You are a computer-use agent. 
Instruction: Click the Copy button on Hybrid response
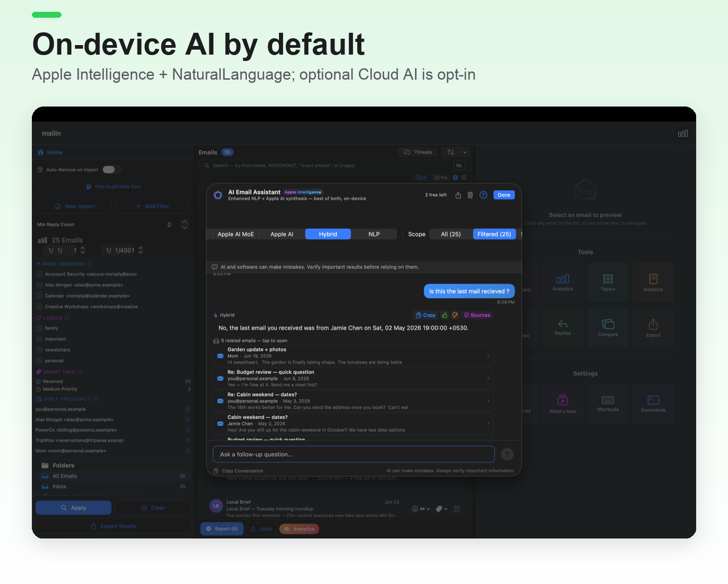[426, 315]
